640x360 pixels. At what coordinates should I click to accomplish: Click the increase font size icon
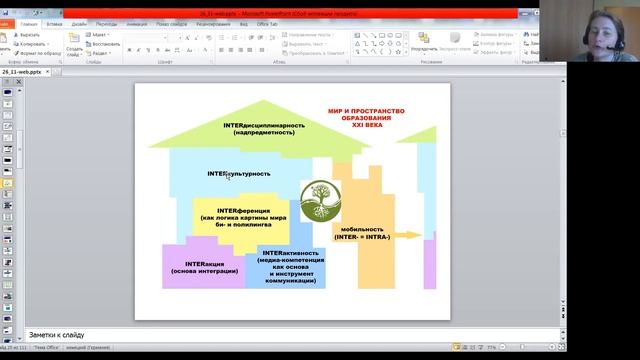click(x=187, y=38)
